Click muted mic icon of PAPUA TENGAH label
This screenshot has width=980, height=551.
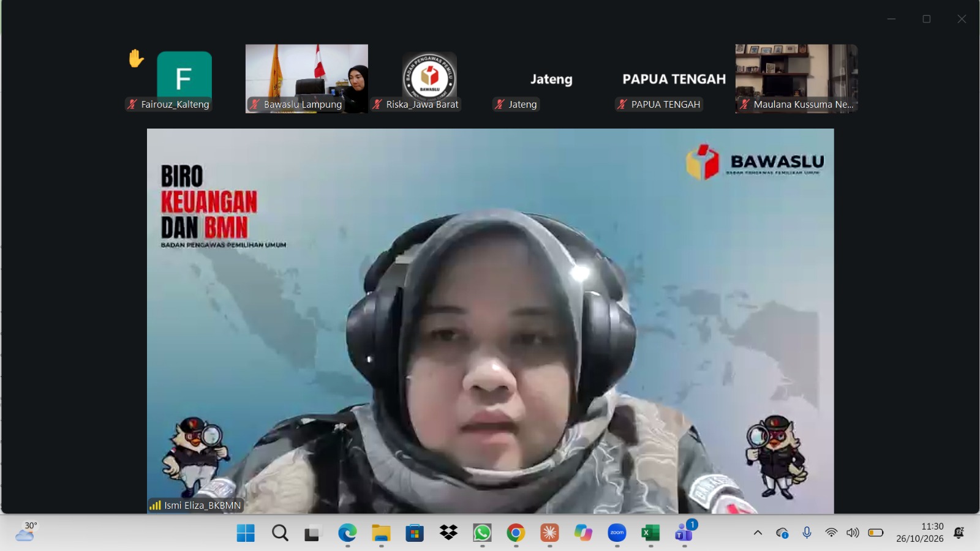622,104
